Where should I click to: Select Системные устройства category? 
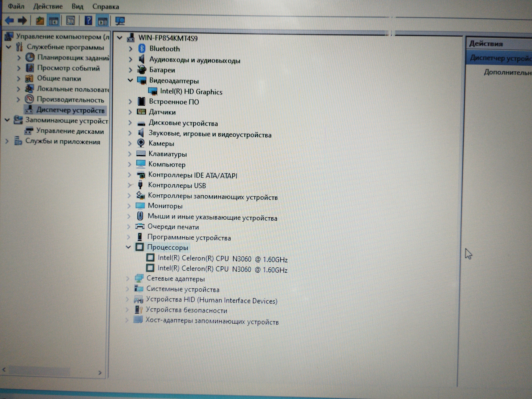click(x=183, y=289)
